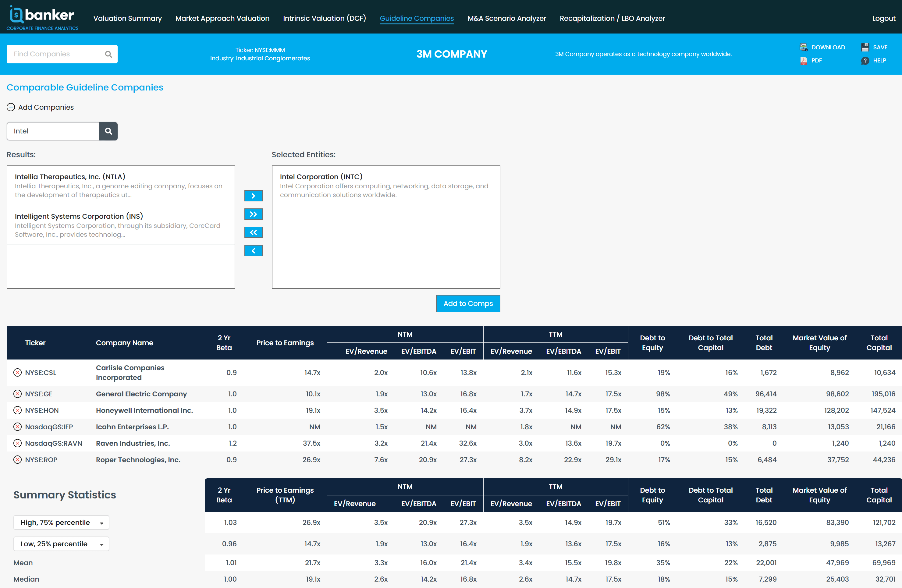
Task: Remove NYSE:ROP from comps table
Action: pos(17,459)
